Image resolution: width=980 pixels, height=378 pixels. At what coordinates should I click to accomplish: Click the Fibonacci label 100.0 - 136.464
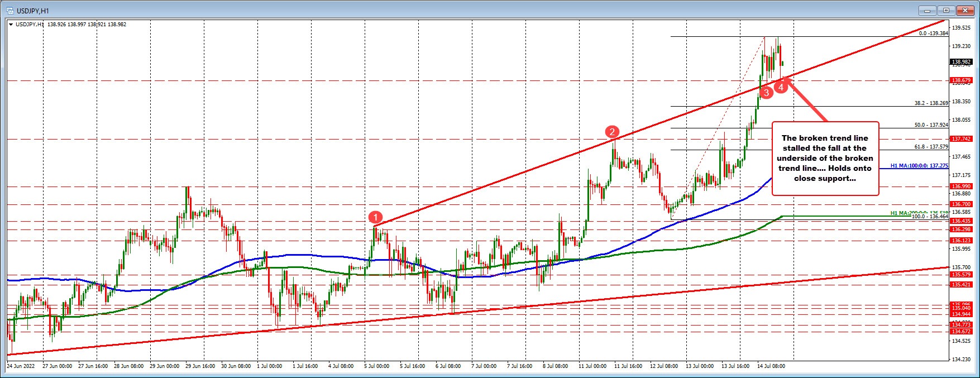(930, 217)
